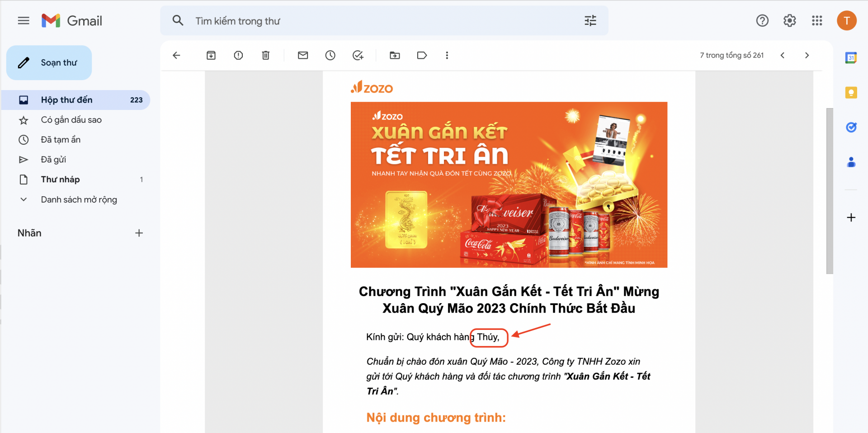This screenshot has width=868, height=433.
Task: Click the Soạn thư compose button
Action: (49, 62)
